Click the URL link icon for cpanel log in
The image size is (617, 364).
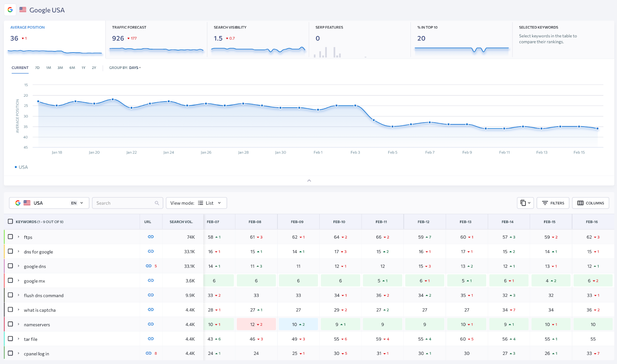(148, 353)
